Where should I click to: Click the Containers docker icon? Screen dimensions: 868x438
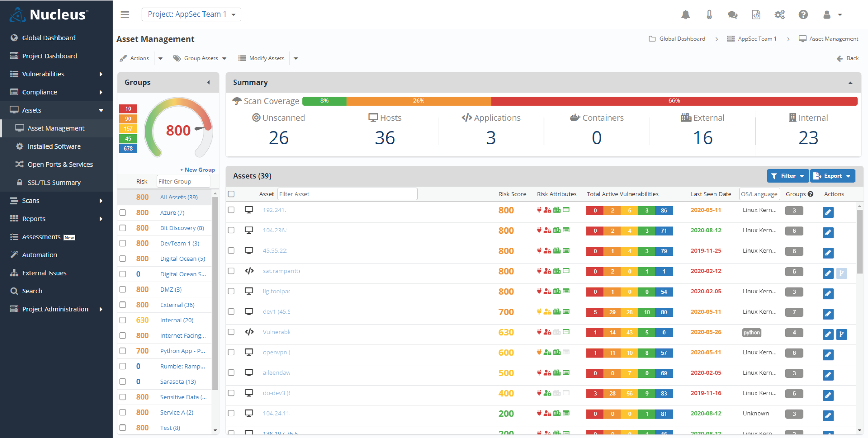pos(575,117)
